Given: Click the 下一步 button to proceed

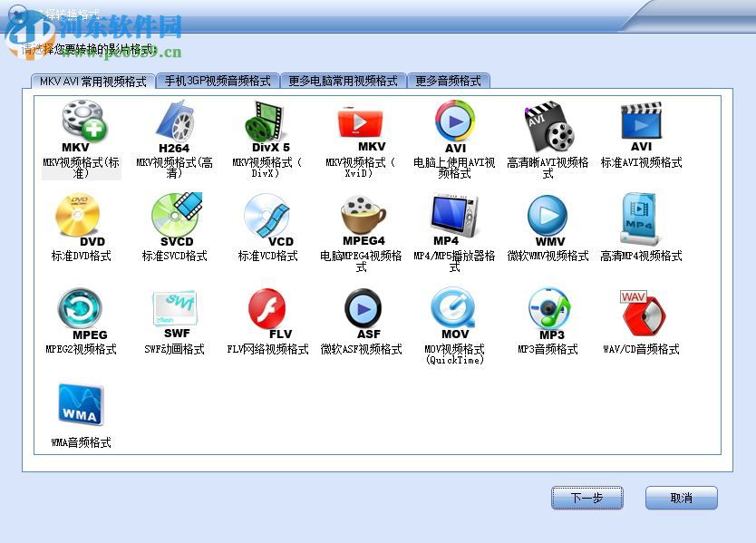Looking at the screenshot, I should [x=586, y=498].
